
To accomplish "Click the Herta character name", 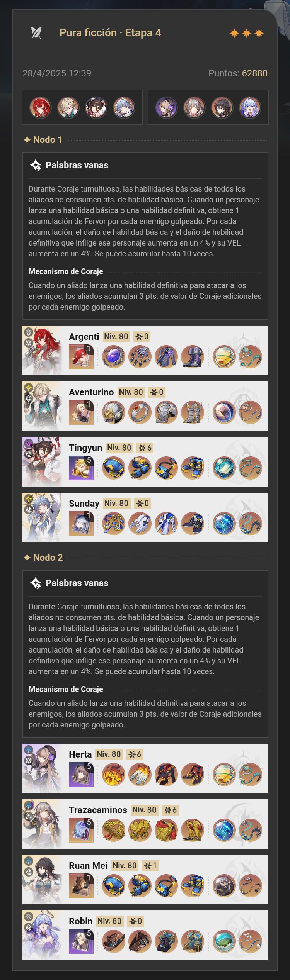I will (80, 754).
